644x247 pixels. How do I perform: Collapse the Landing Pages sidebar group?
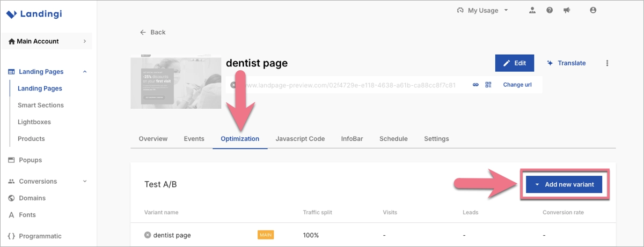[85, 72]
